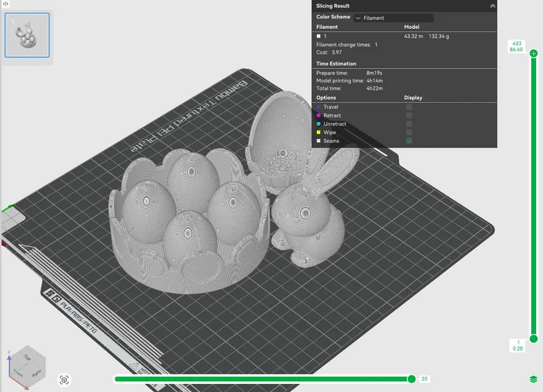Click the 132.34 g filament weight
Viewport: 543px width, 392px height.
439,36
